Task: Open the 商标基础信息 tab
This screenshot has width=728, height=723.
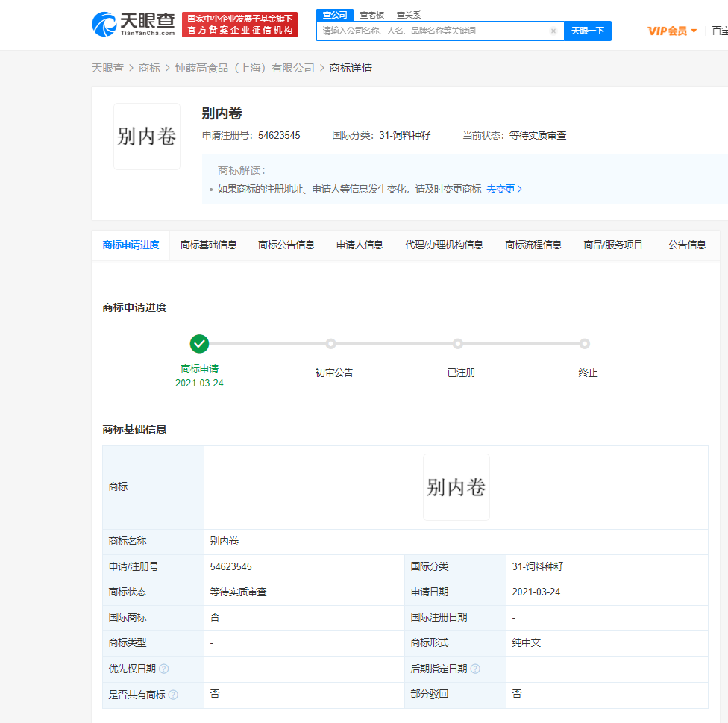Action: 209,245
